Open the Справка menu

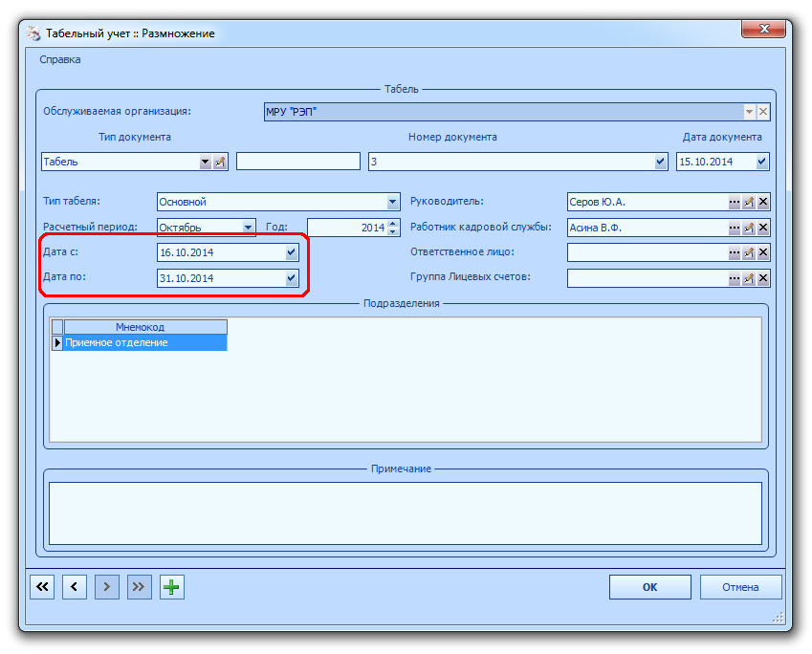[60, 59]
